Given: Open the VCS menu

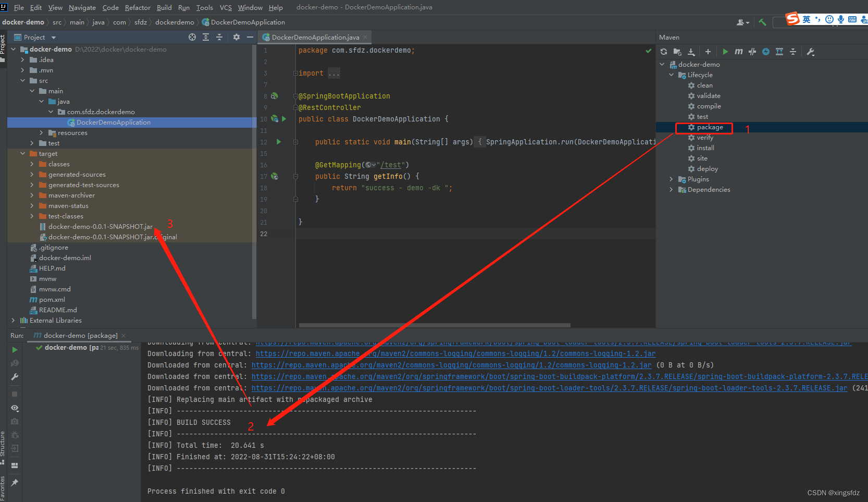Looking at the screenshot, I should click(x=226, y=7).
